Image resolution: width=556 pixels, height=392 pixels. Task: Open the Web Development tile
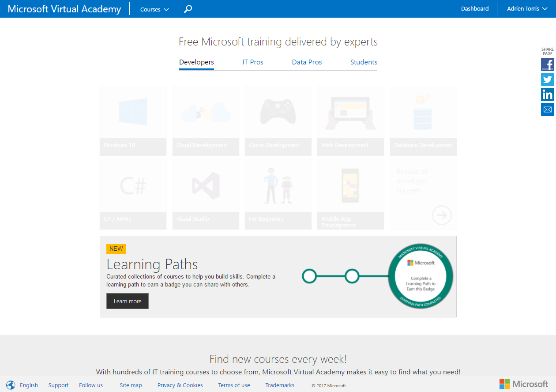pyautogui.click(x=351, y=121)
